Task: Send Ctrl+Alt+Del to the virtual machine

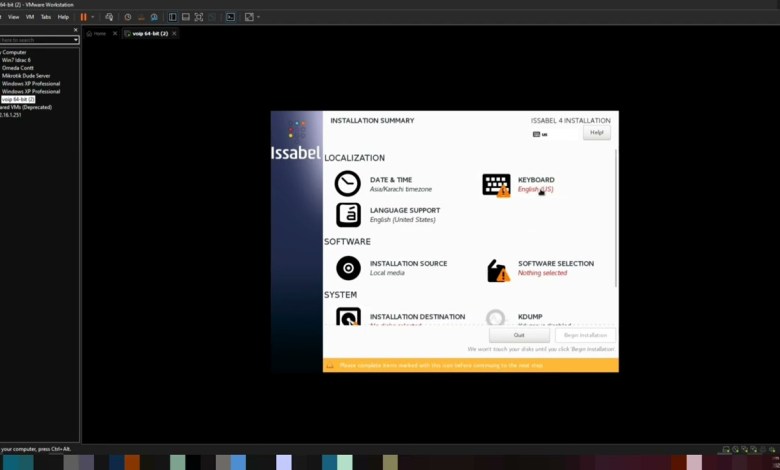Action: 109,17
